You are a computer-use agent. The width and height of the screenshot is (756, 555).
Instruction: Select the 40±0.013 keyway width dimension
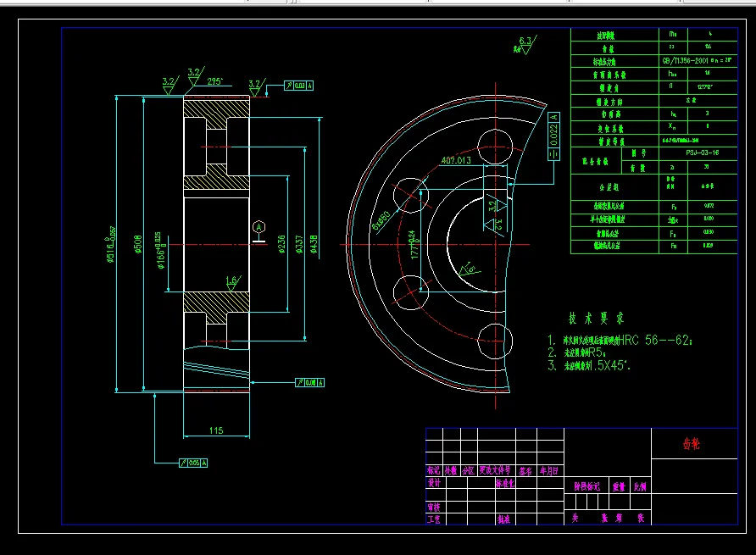click(x=456, y=161)
